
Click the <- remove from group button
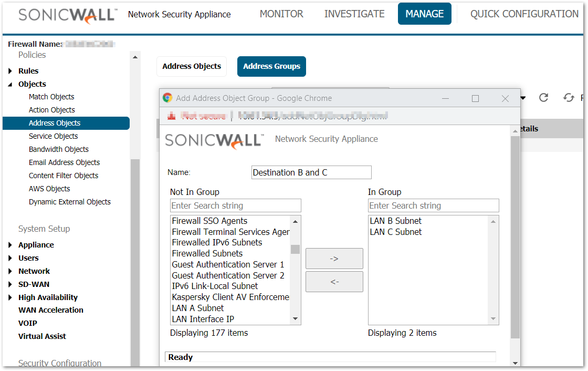pyautogui.click(x=334, y=282)
